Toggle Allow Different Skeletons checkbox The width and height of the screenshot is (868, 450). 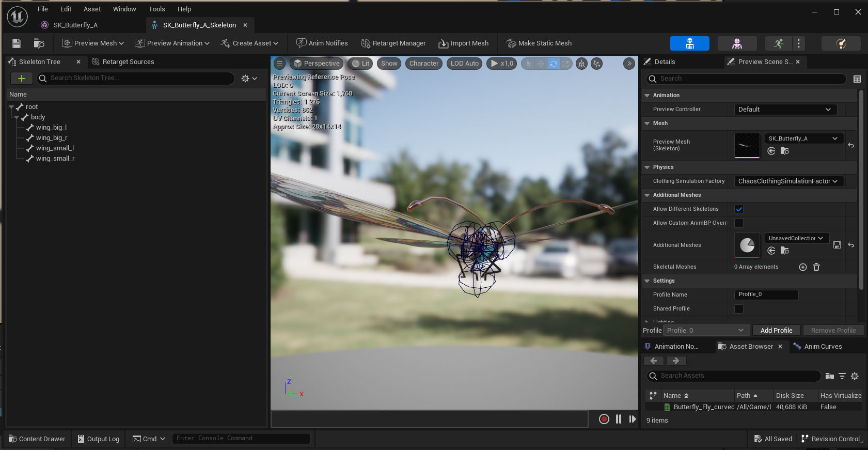coord(739,209)
